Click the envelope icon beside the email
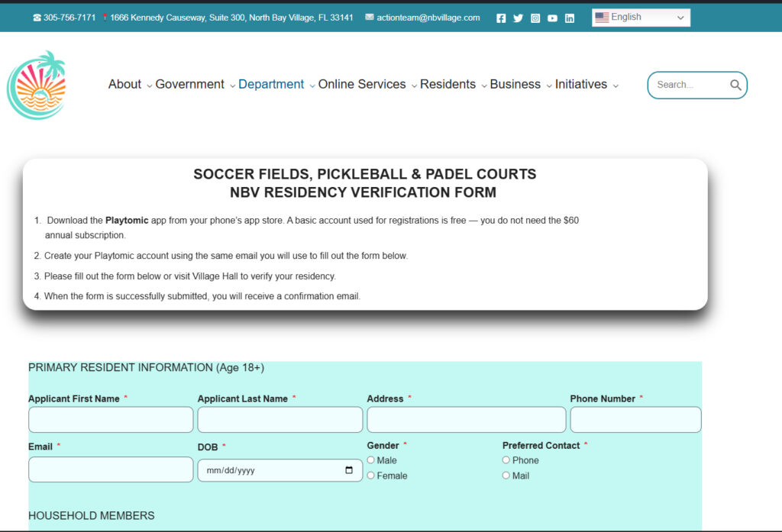This screenshot has width=782, height=532. click(x=369, y=17)
